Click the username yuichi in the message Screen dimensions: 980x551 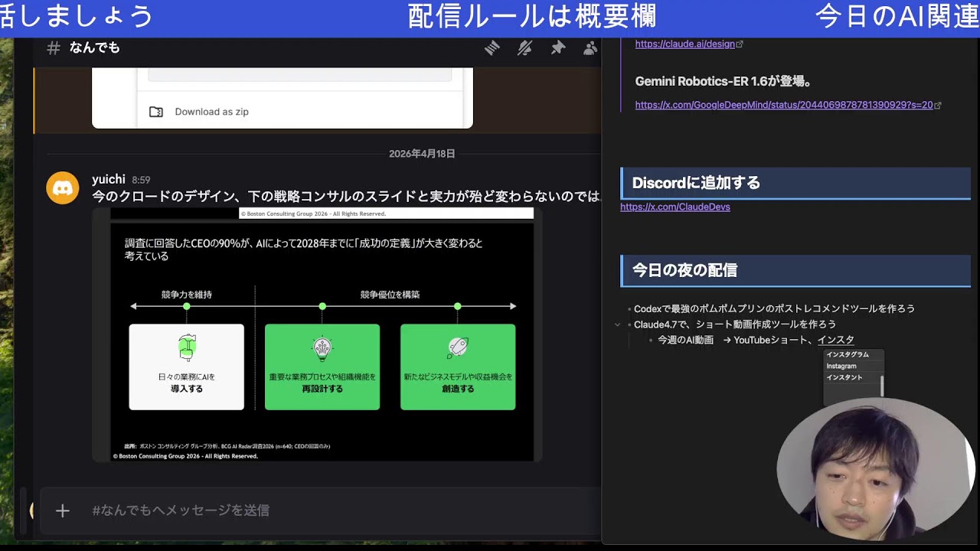pos(109,179)
